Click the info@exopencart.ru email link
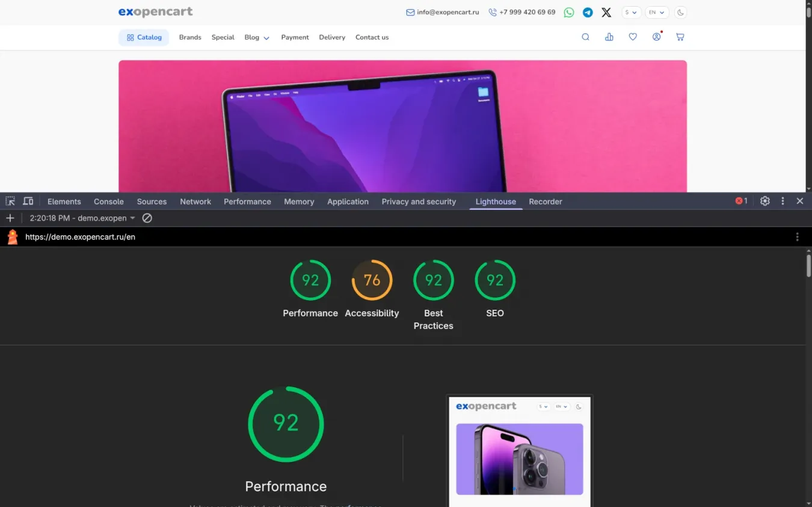Viewport: 812px width, 507px height. pyautogui.click(x=443, y=12)
